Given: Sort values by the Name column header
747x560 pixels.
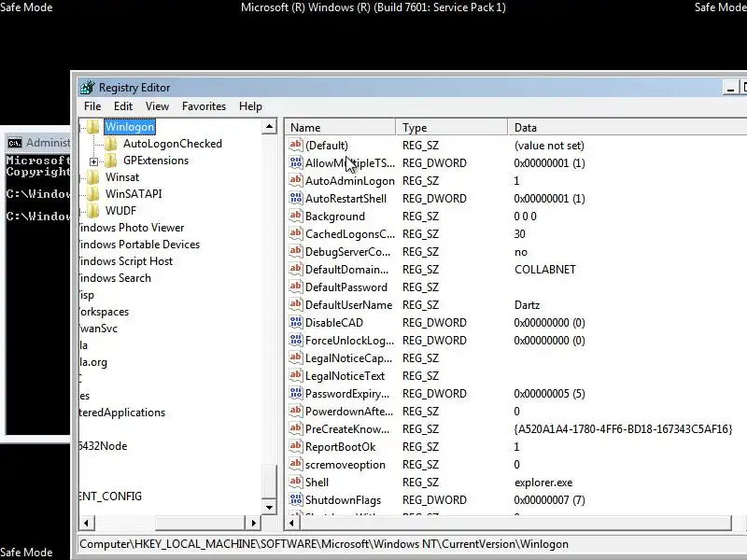Looking at the screenshot, I should pos(341,128).
